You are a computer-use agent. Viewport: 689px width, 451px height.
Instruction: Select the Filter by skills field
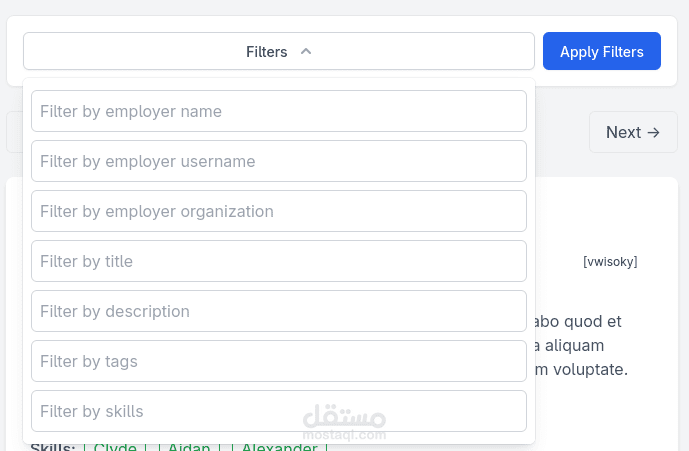click(x=279, y=411)
